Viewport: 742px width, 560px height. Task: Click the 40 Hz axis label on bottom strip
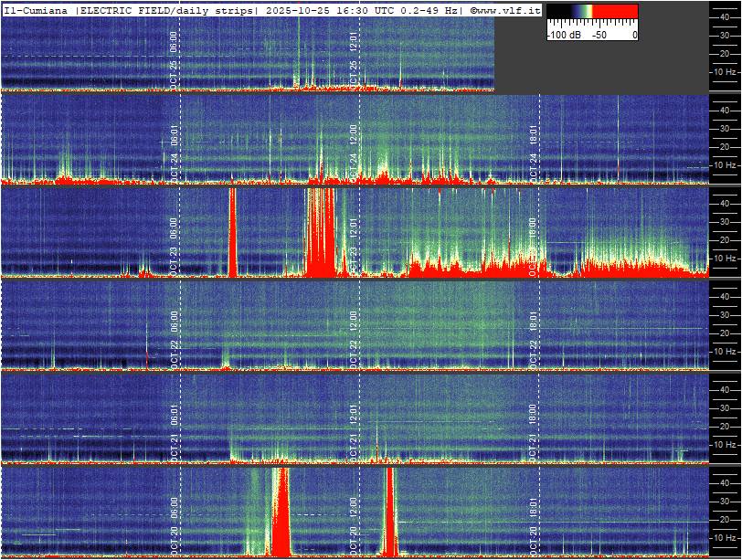(726, 481)
